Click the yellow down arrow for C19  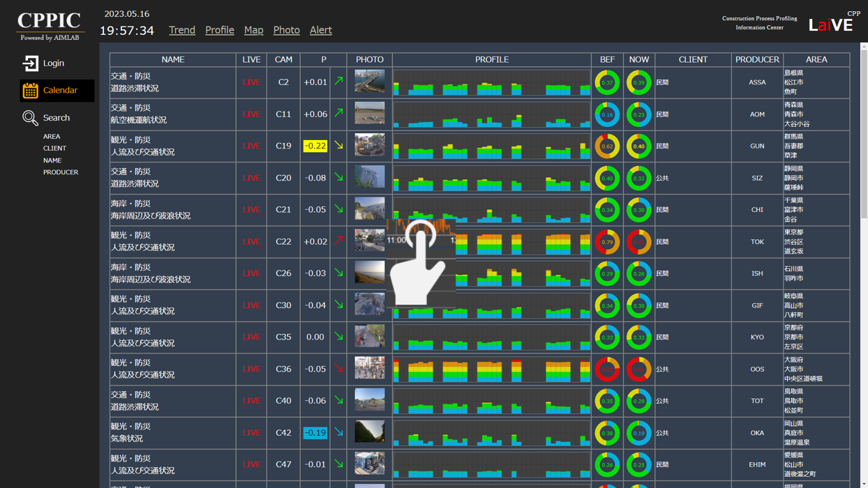pos(338,146)
